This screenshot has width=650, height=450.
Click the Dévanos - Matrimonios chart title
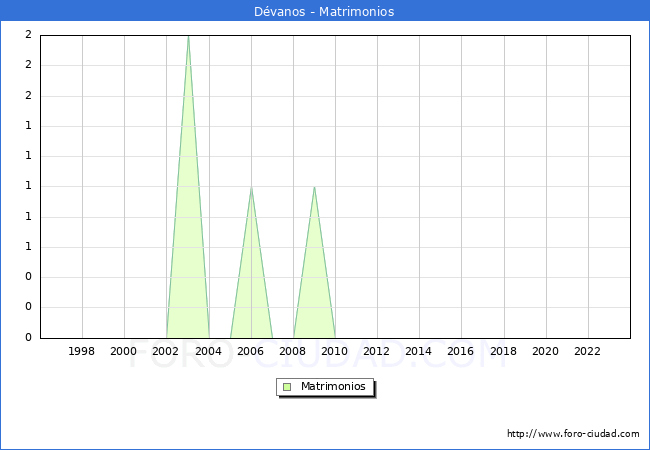tap(324, 11)
